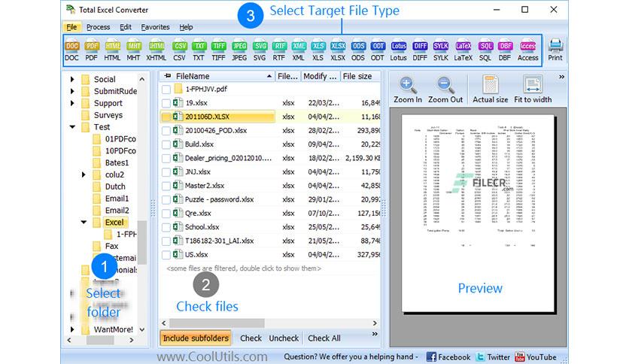Click the Check button

coord(251,338)
